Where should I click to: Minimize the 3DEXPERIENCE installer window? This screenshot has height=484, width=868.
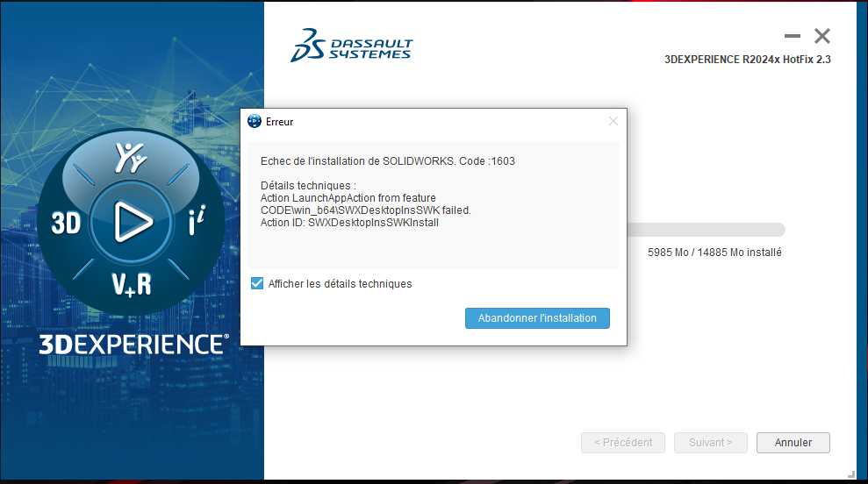point(793,37)
